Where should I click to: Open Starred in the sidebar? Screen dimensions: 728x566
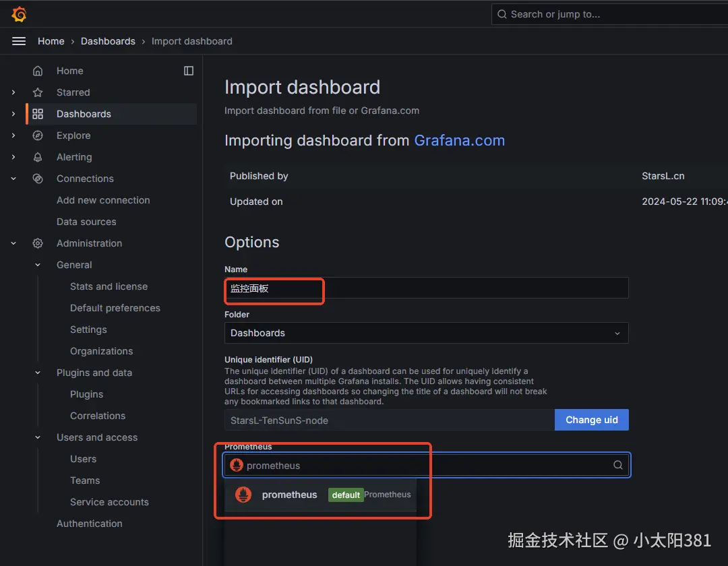(x=73, y=92)
